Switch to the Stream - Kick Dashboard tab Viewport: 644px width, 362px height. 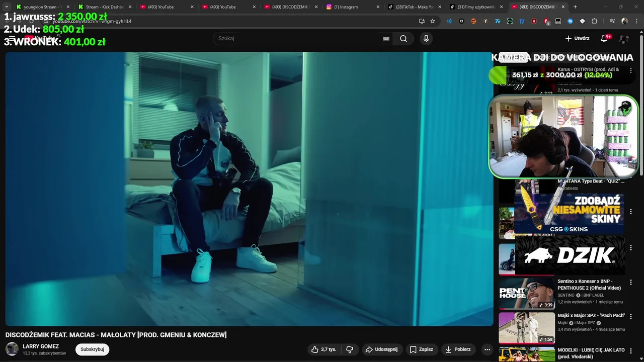105,7
